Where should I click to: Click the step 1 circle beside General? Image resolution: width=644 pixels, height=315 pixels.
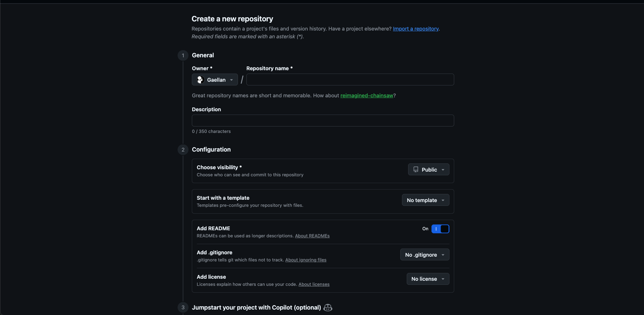[x=183, y=55]
